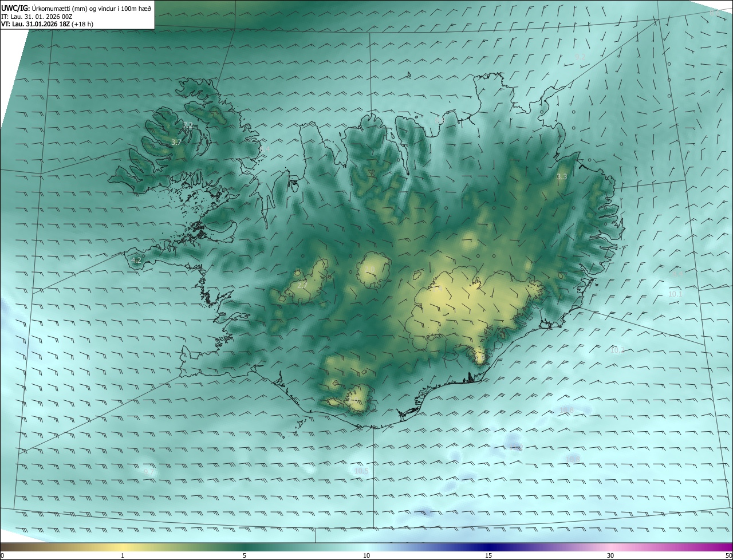Screen dimensions: 733x560
Task: Select the 5 mm tick on the legend
Action: point(245,555)
